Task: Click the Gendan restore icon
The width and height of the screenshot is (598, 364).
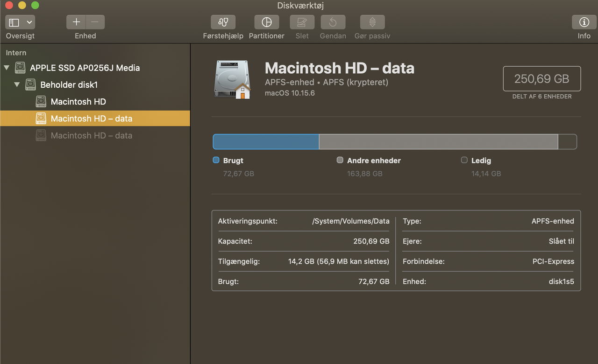Action: point(333,22)
